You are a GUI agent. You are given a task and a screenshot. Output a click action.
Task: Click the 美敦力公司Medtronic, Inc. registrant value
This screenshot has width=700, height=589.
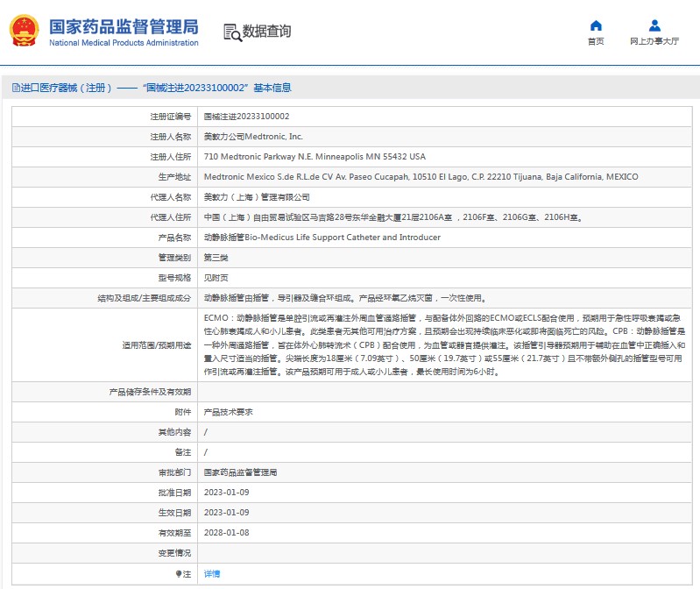click(x=253, y=137)
